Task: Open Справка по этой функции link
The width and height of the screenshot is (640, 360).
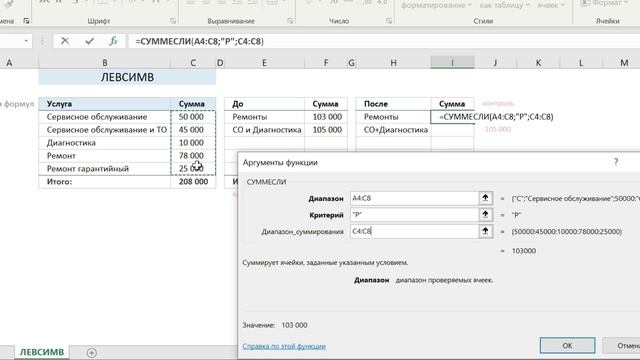Action: tap(284, 346)
